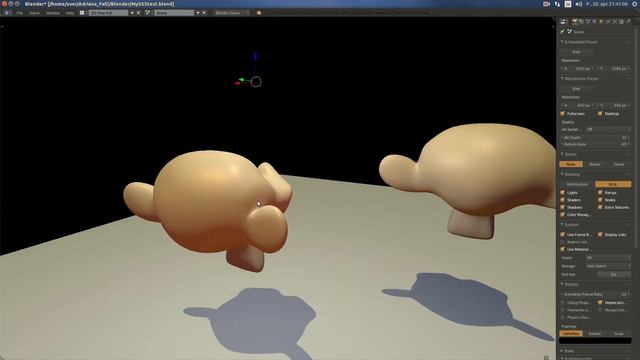Collapse the System panel
Viewport: 640px width, 360px height.
tap(562, 224)
